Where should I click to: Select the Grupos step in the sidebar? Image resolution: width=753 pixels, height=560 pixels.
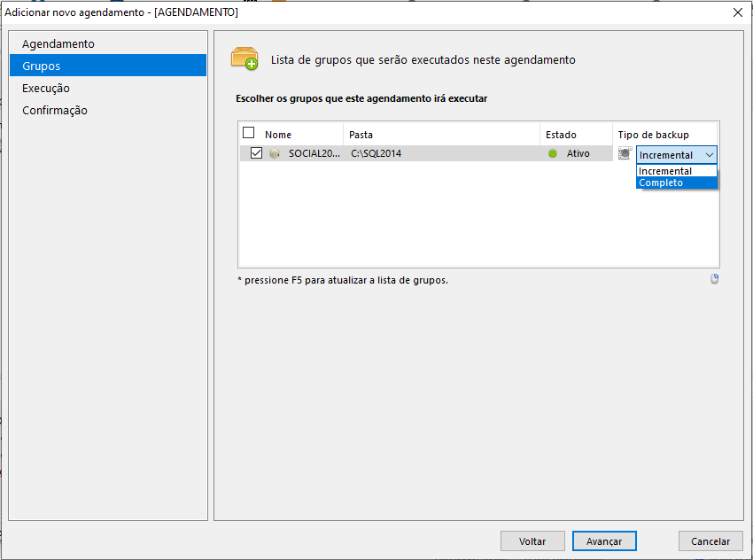click(108, 66)
